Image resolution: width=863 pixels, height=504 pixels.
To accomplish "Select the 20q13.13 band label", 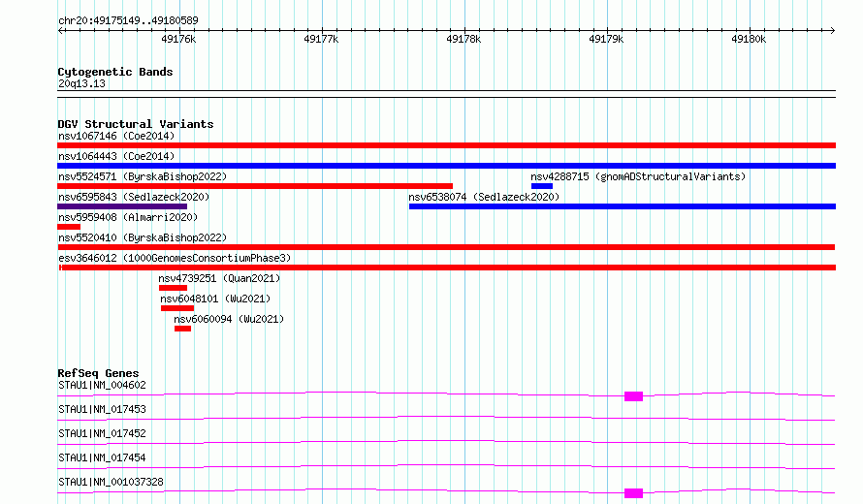I will click(81, 83).
